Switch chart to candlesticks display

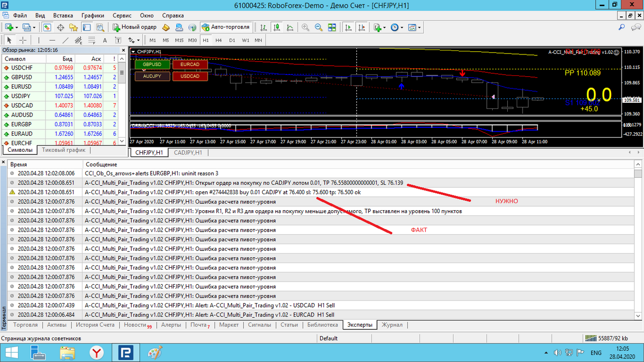[276, 27]
